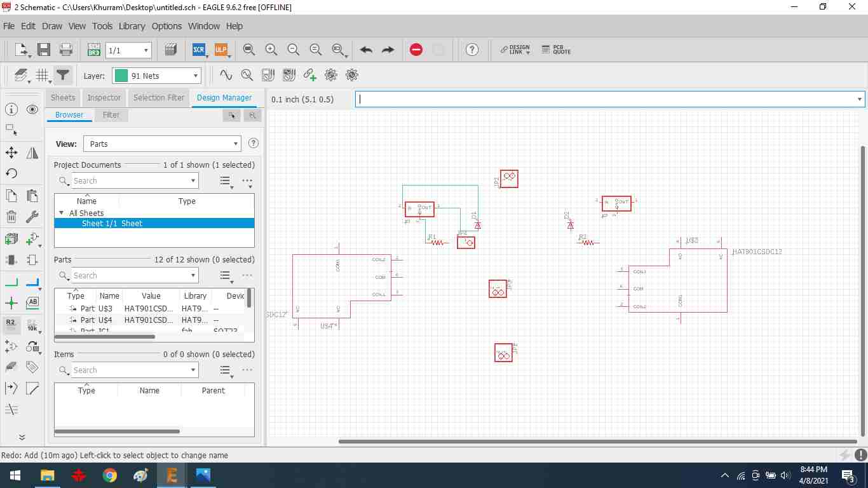
Task: Select the Value (10k) tool
Action: coord(32,325)
